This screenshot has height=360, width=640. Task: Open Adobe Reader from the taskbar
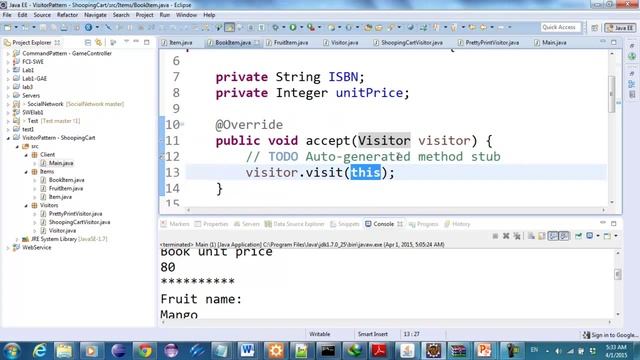(380, 351)
